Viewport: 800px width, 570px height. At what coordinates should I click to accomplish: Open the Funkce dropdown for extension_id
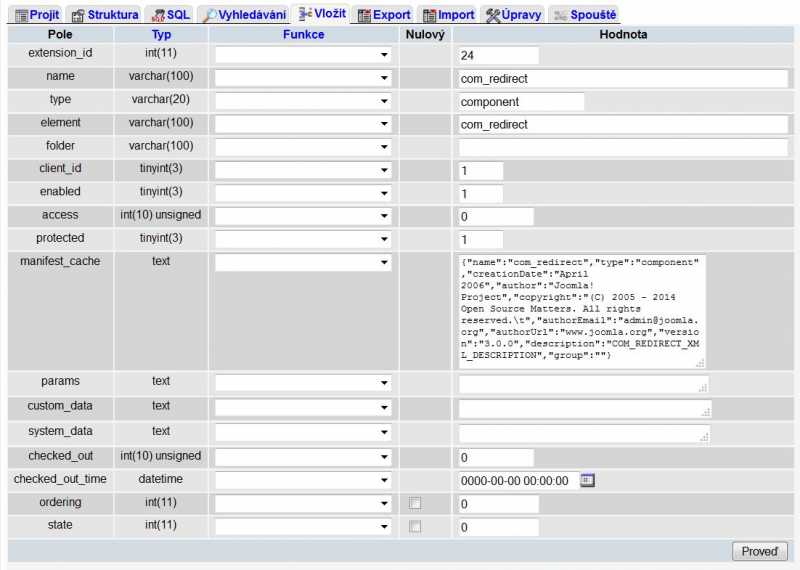(304, 55)
